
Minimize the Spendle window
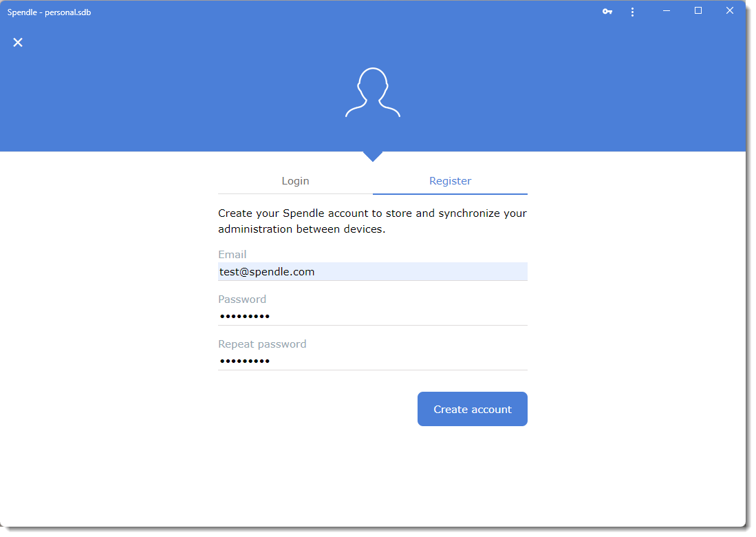coord(667,11)
